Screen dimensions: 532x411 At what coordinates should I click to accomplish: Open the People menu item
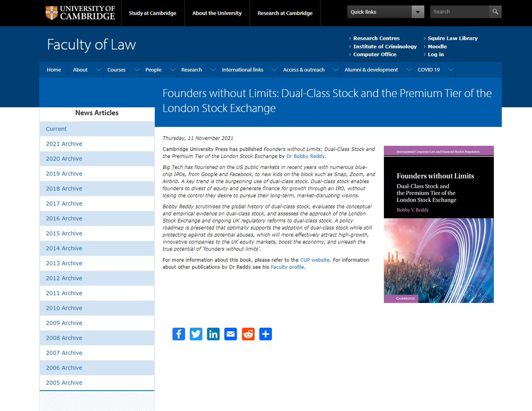(153, 70)
